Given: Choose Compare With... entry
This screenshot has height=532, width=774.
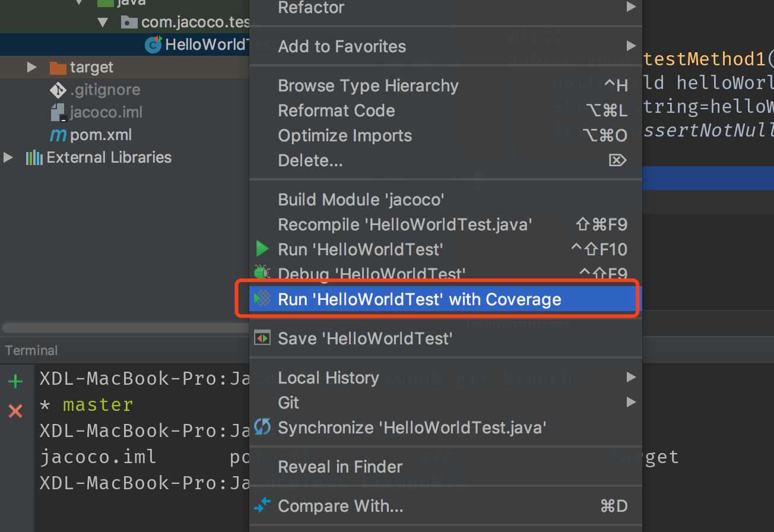Looking at the screenshot, I should (445, 506).
